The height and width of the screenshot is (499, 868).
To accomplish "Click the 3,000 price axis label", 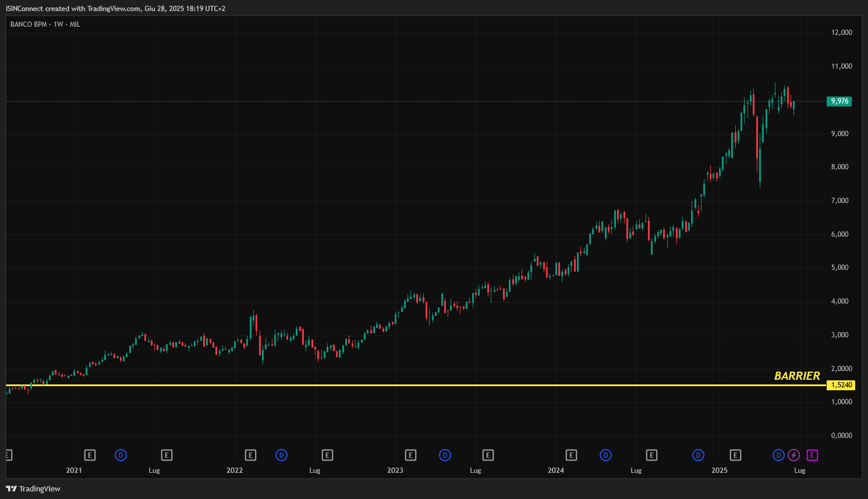I will click(x=839, y=335).
